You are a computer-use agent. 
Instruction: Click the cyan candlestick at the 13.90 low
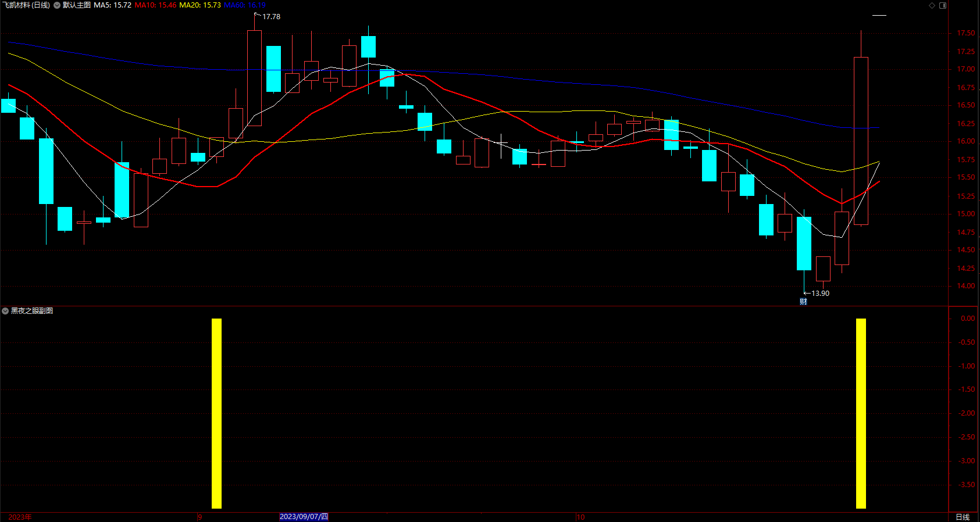[x=804, y=244]
